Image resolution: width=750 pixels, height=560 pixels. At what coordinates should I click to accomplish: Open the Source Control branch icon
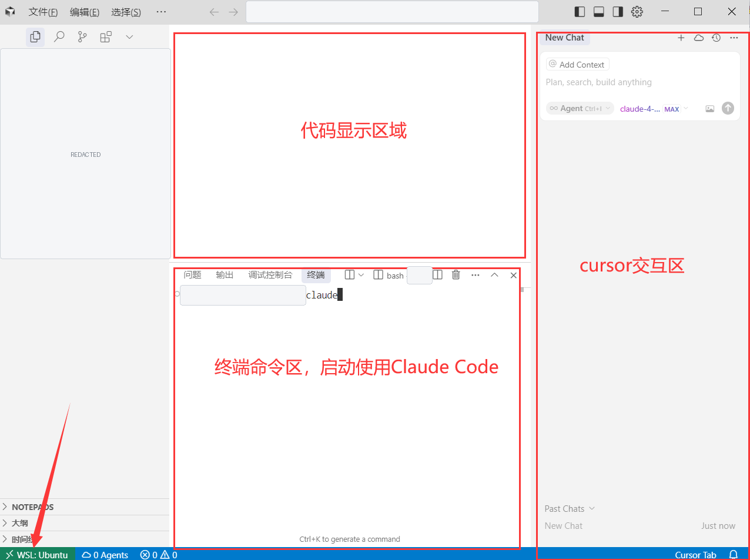coord(82,37)
